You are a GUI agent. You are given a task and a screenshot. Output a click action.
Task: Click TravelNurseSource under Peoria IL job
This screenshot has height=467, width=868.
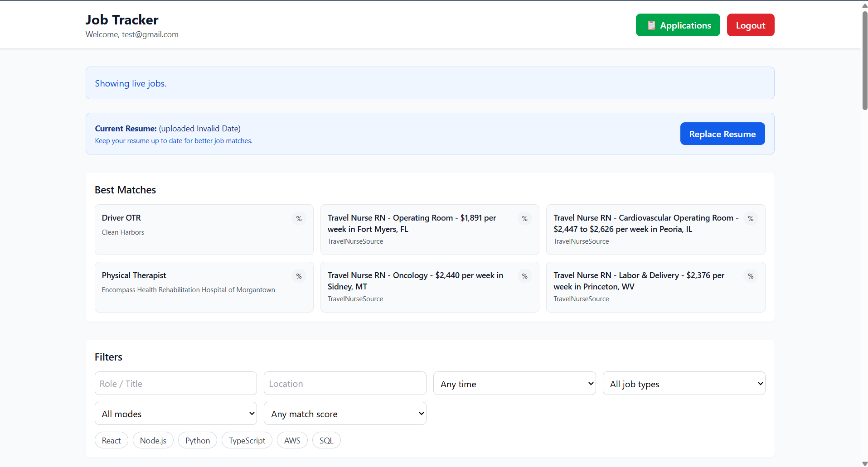(581, 241)
